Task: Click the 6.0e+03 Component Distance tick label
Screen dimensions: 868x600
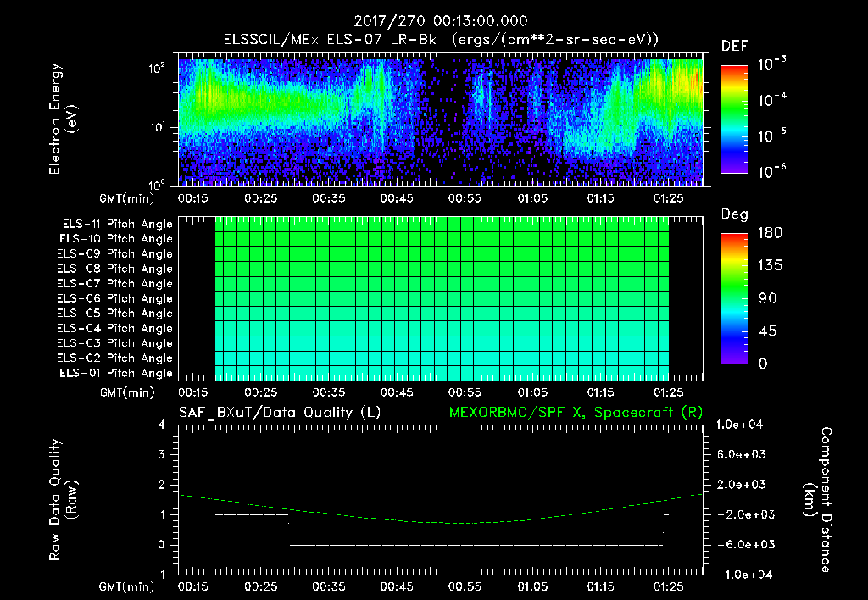Action: pos(742,454)
